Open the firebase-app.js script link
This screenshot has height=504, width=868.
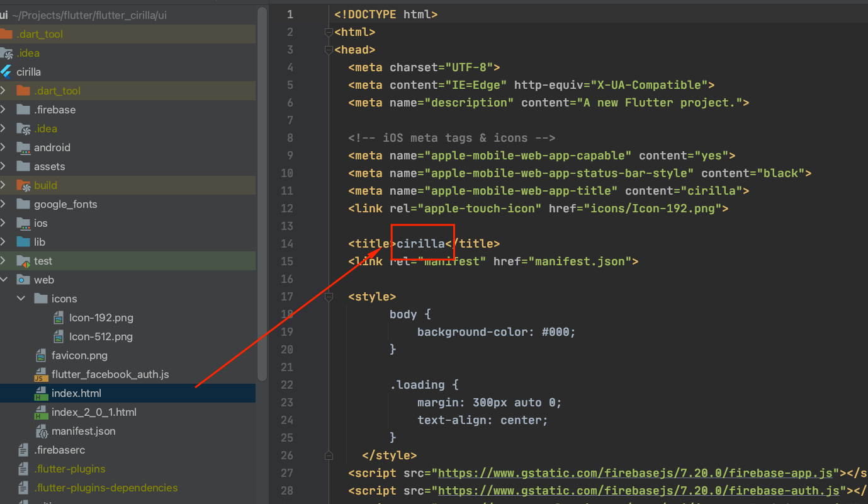coord(629,472)
